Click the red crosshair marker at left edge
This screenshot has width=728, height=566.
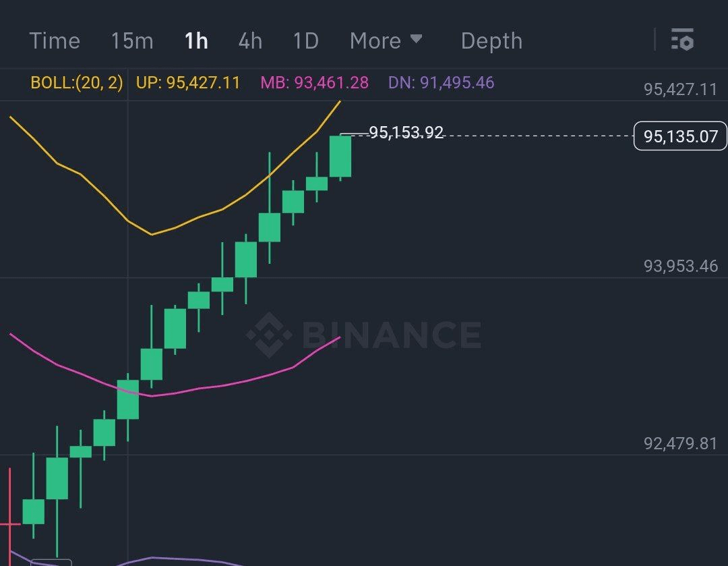pos(9,523)
